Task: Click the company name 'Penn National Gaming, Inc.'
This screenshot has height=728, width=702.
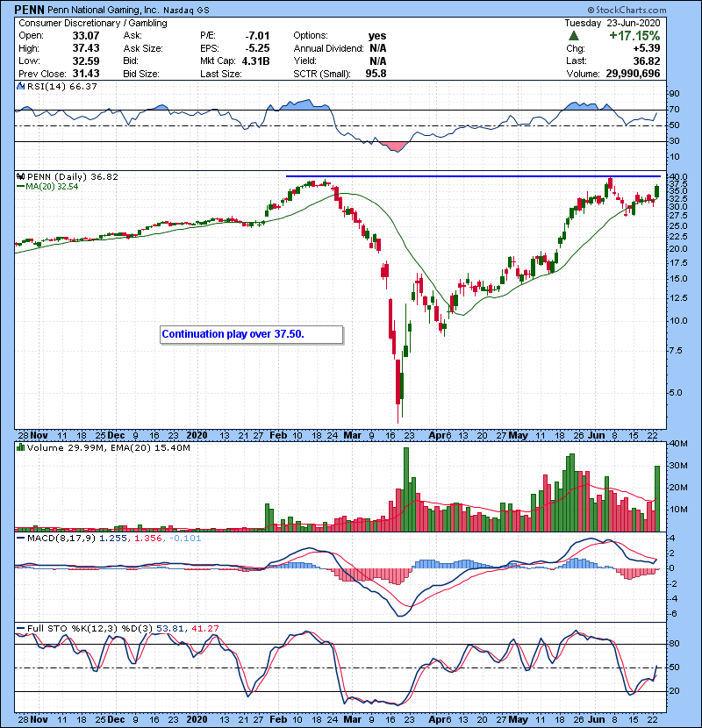Action: pyautogui.click(x=104, y=10)
